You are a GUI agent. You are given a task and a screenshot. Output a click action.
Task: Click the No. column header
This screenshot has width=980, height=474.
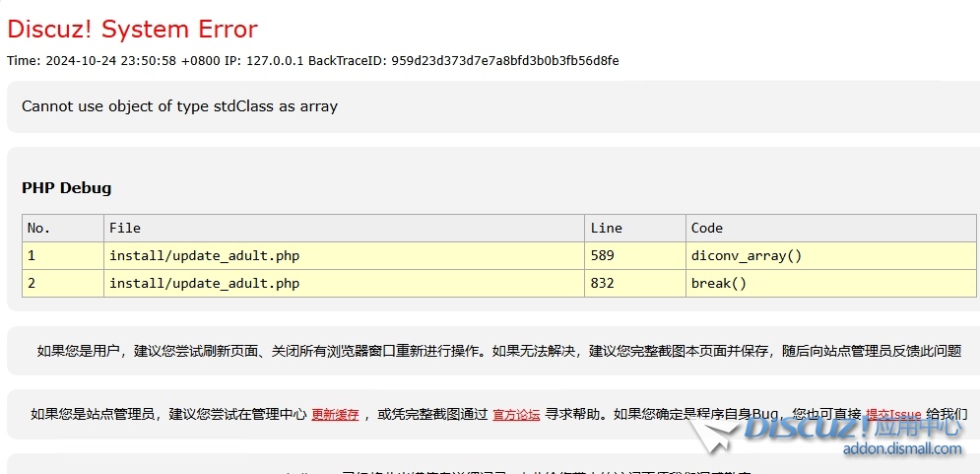pyautogui.click(x=38, y=229)
